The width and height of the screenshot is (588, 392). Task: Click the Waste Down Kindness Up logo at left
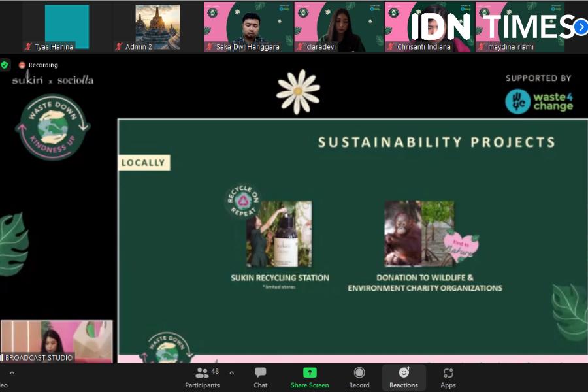[x=52, y=127]
